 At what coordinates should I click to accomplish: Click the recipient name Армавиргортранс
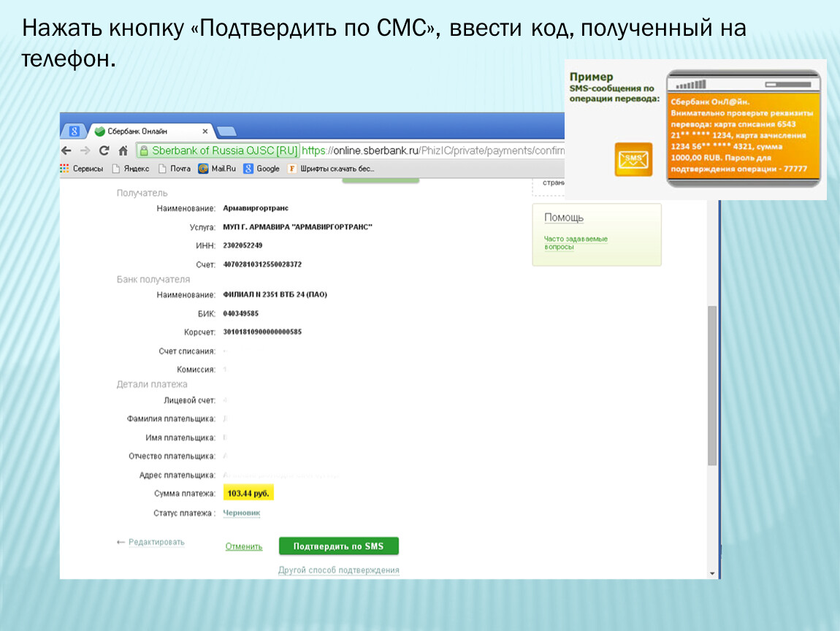coord(256,208)
